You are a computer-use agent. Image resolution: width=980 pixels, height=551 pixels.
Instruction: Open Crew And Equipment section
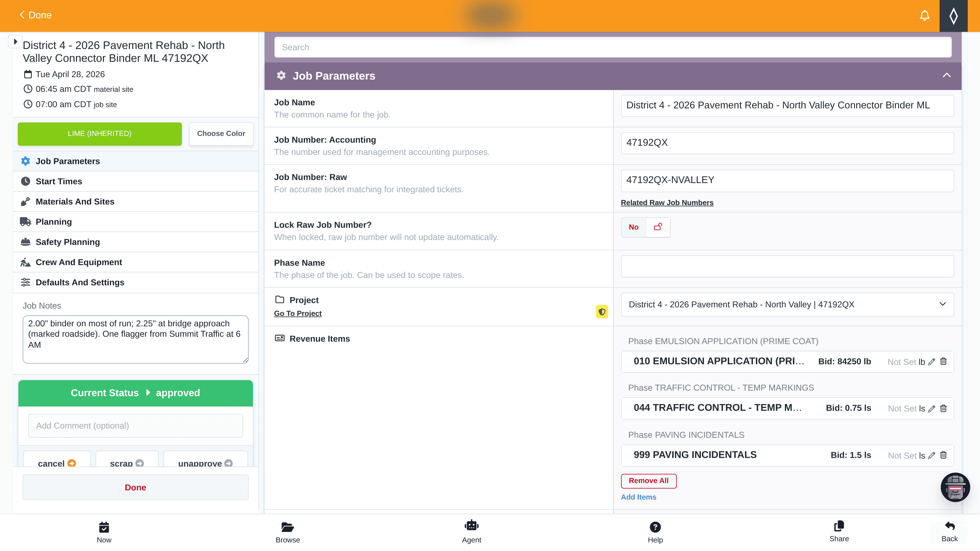[x=135, y=262]
